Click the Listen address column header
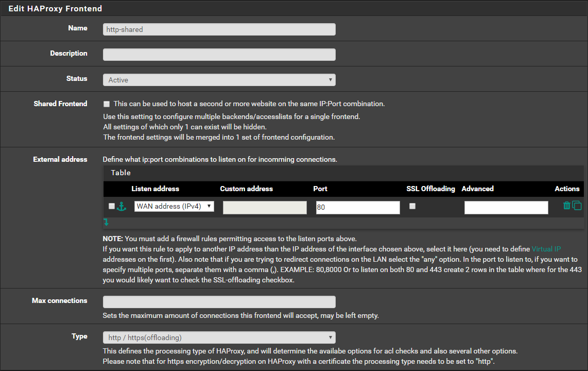Image resolution: width=588 pixels, height=371 pixels. [x=155, y=189]
